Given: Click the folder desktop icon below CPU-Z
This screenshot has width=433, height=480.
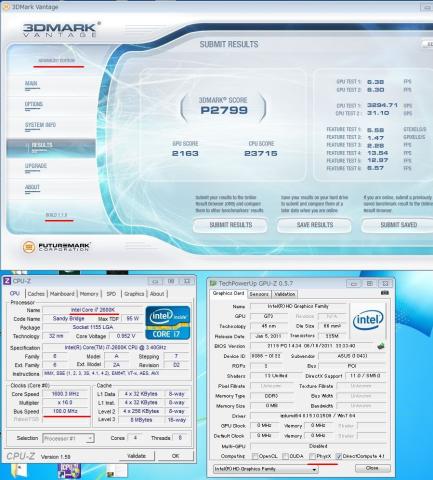Looking at the screenshot, I should [x=19, y=472].
